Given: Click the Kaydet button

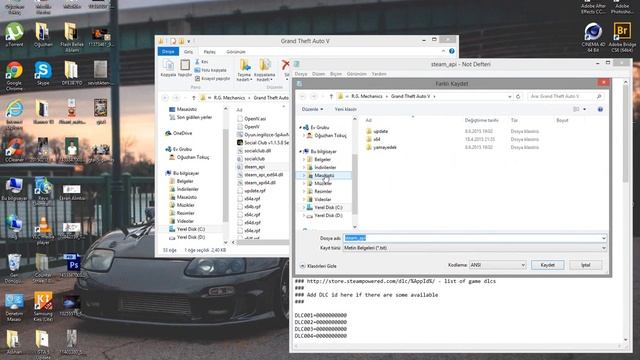Looking at the screenshot, I should coord(547,265).
